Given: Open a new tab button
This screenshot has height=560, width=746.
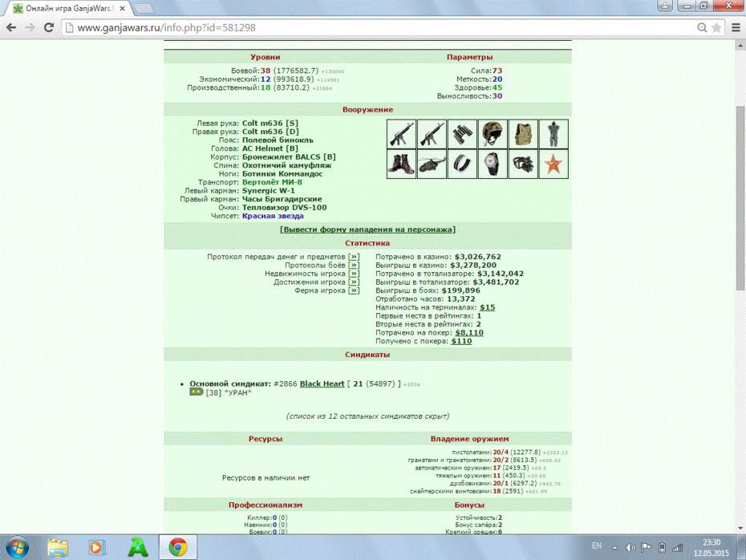Looking at the screenshot, I should pyautogui.click(x=143, y=9).
